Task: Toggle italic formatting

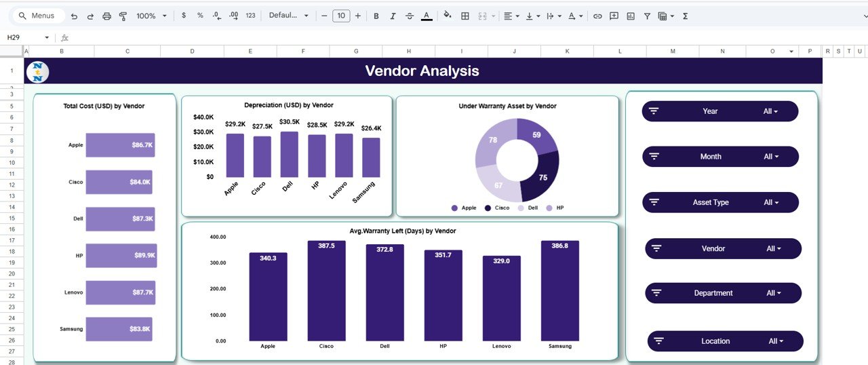Action: coord(393,16)
